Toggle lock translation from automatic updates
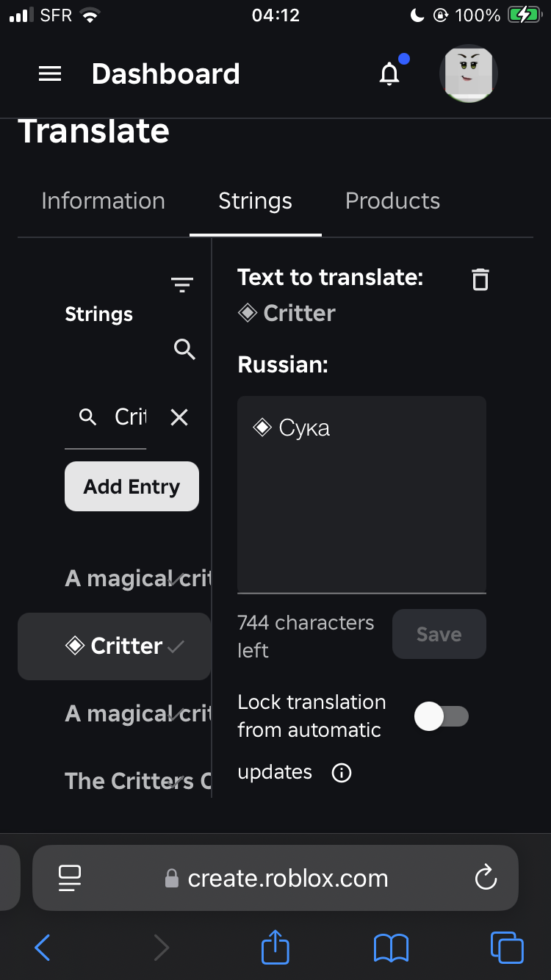Screen dimensions: 551x980 tap(441, 716)
